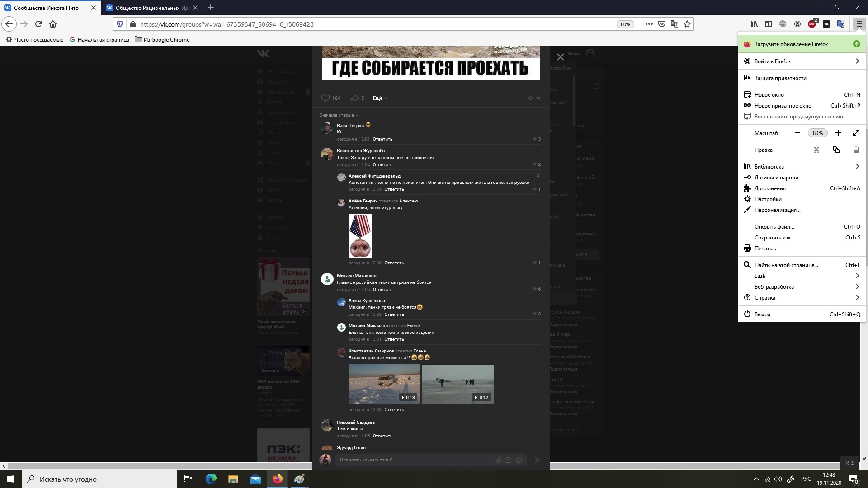Click the Adblock Plus extension icon
868x488 pixels.
coord(812,24)
